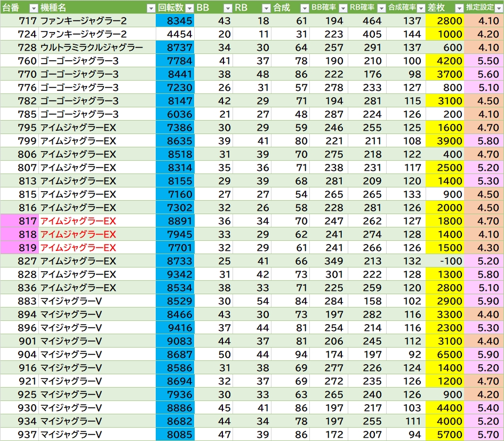Image resolution: width=504 pixels, height=441 pixels.
Task: Select the 差枚 cell showing 6500
Action: [x=445, y=354]
